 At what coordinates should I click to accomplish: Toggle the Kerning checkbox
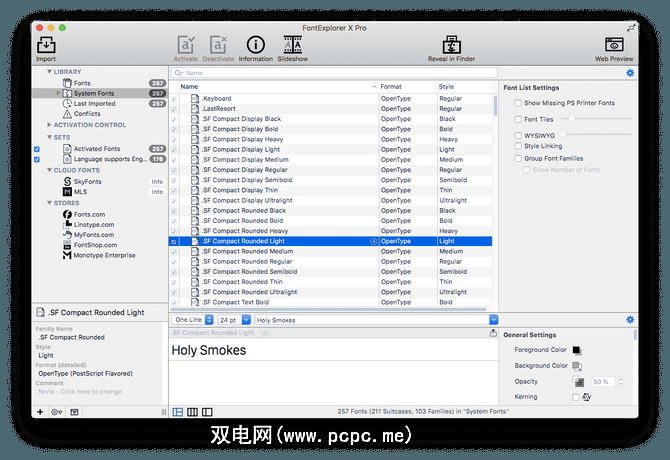pyautogui.click(x=576, y=397)
